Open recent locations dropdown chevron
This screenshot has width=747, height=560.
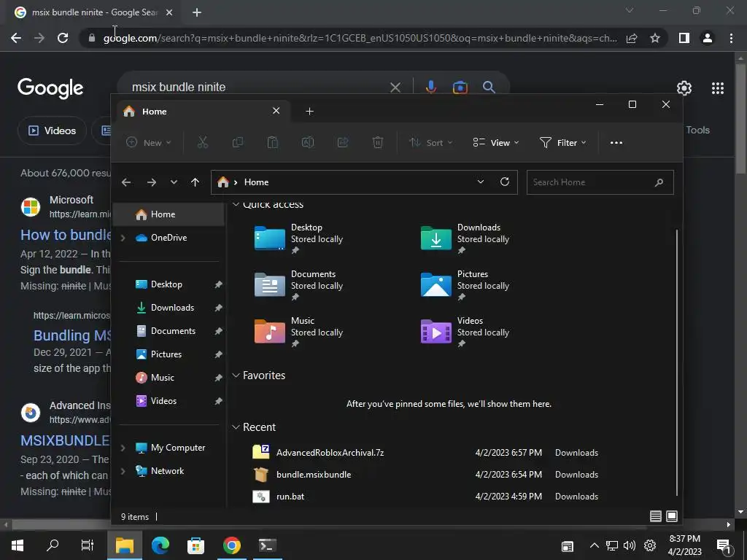click(x=174, y=182)
